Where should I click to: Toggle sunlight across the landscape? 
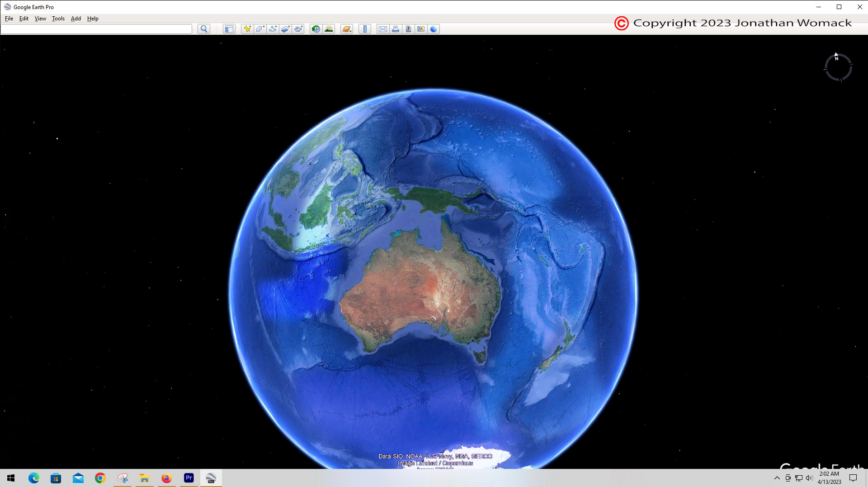[x=329, y=29]
